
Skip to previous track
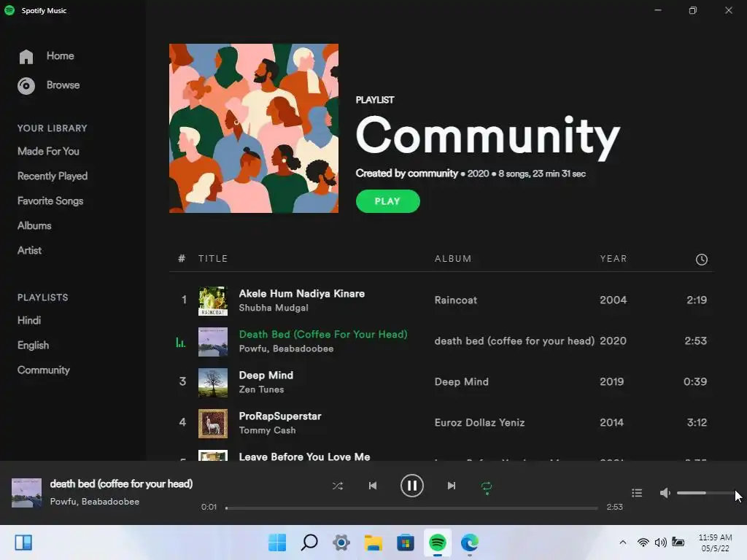(373, 486)
